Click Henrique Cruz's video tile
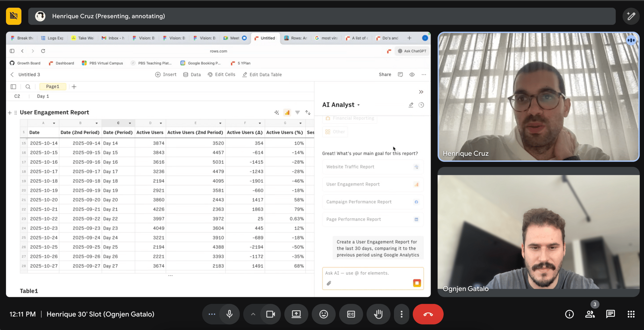The image size is (644, 330). [538, 97]
